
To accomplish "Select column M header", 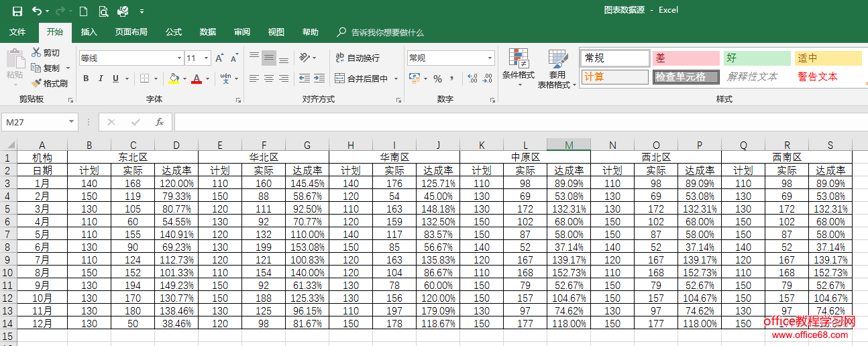I will 569,145.
